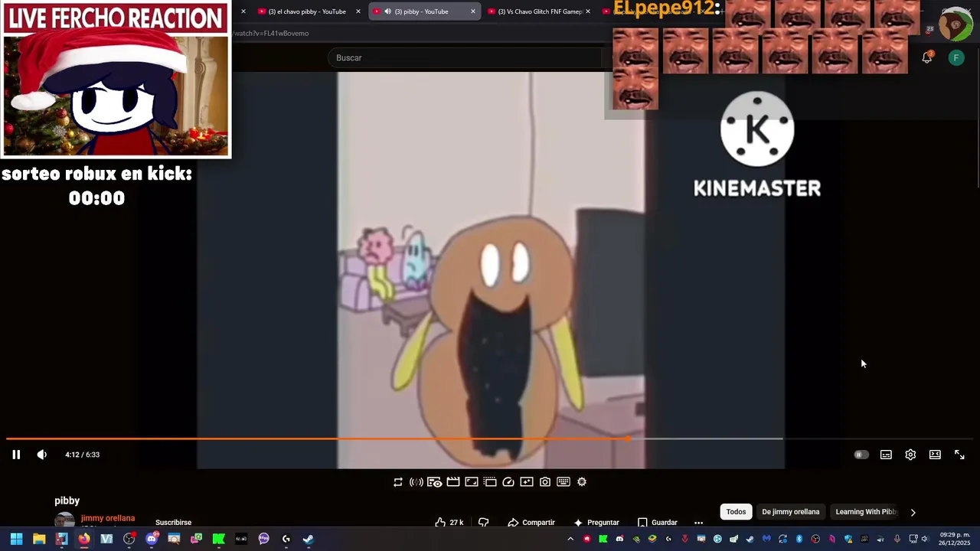Open the player settings gear

coord(910,455)
